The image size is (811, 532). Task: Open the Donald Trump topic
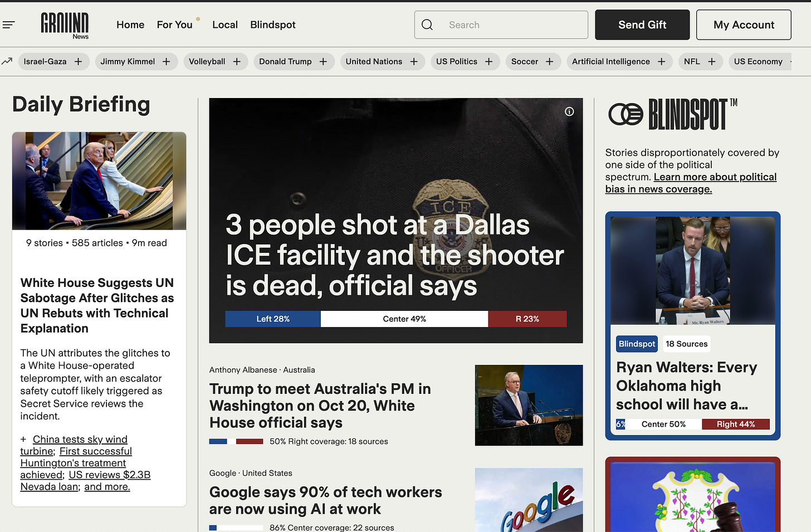click(285, 61)
